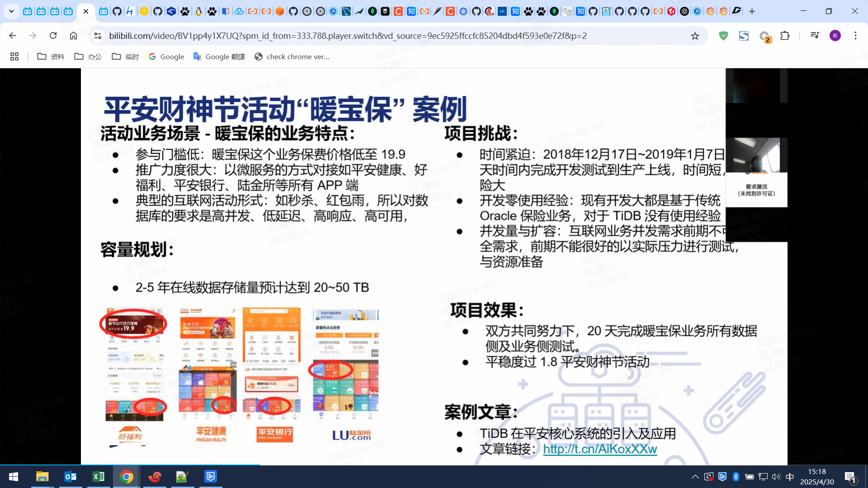Open the check chrome ver bookmark
Viewport: 868px width, 488px height.
(x=292, y=56)
